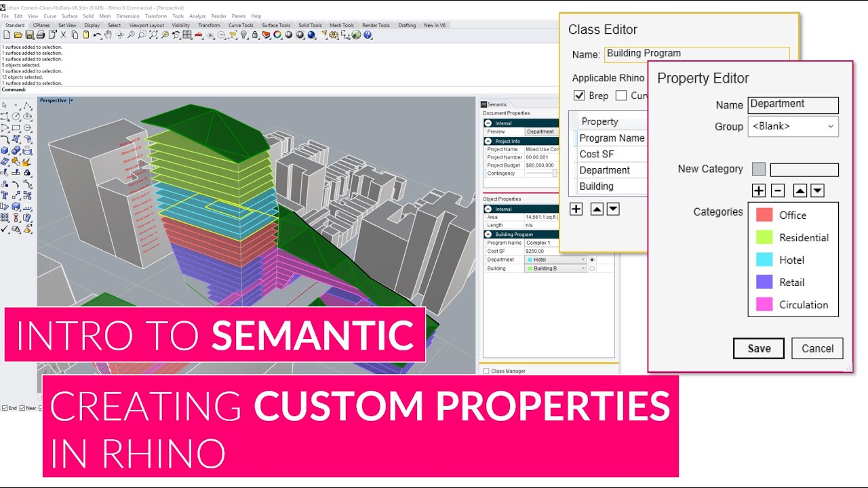This screenshot has height=488, width=868.
Task: Move a category up with the up-arrow icon
Action: (799, 190)
